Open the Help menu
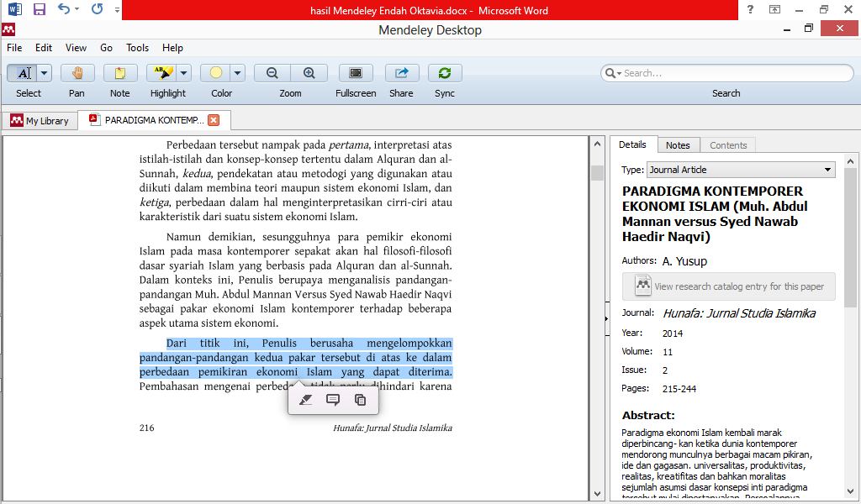861x504 pixels. [x=172, y=48]
